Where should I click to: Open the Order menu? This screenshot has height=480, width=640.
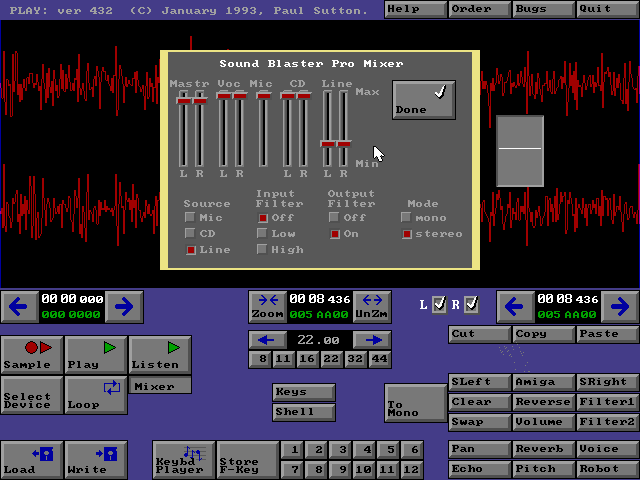click(479, 9)
